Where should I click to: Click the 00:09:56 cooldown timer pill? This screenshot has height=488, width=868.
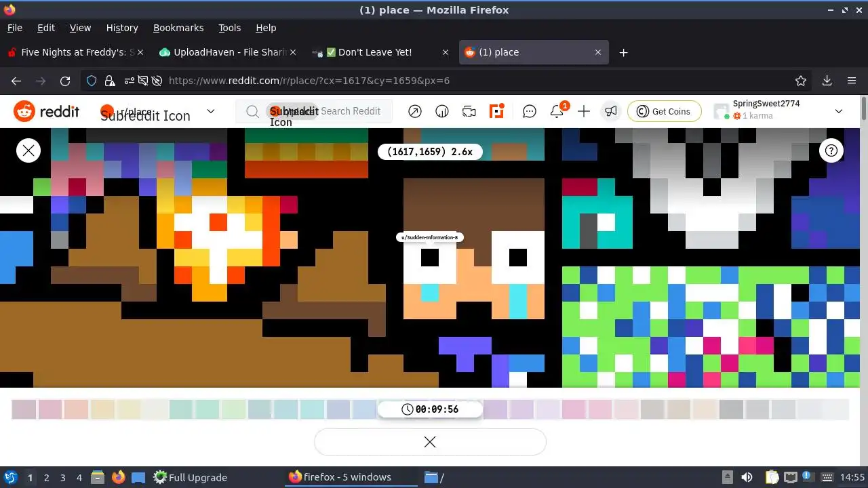(430, 409)
